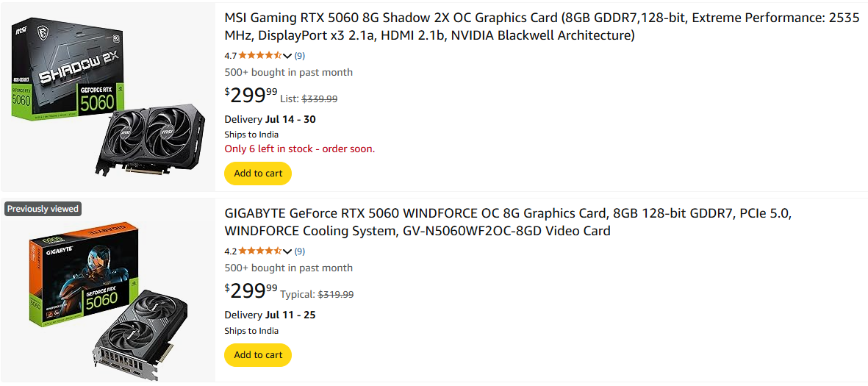Click the Only 6 left in stock notice
This screenshot has width=868, height=386.
click(299, 149)
